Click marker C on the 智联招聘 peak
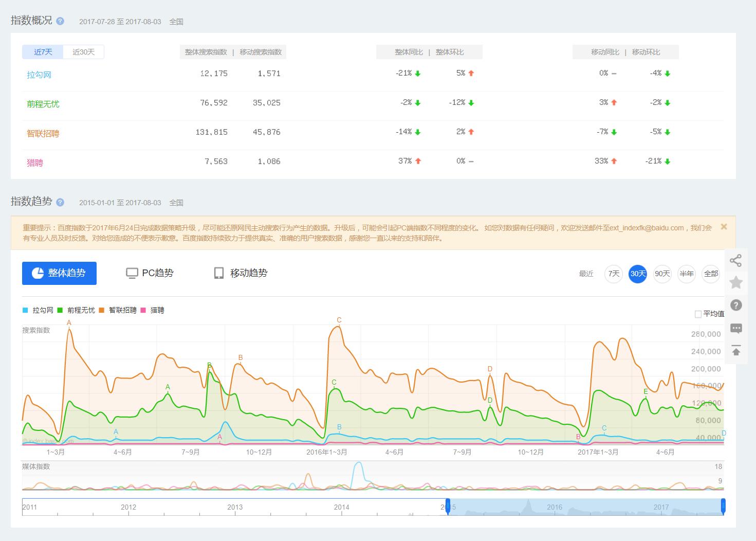This screenshot has height=541, width=756. click(339, 320)
